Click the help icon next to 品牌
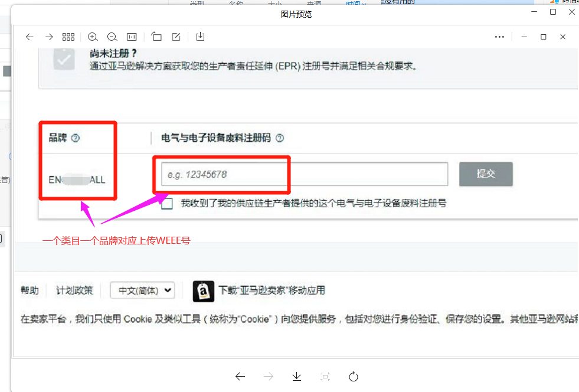The image size is (579, 392). (76, 138)
